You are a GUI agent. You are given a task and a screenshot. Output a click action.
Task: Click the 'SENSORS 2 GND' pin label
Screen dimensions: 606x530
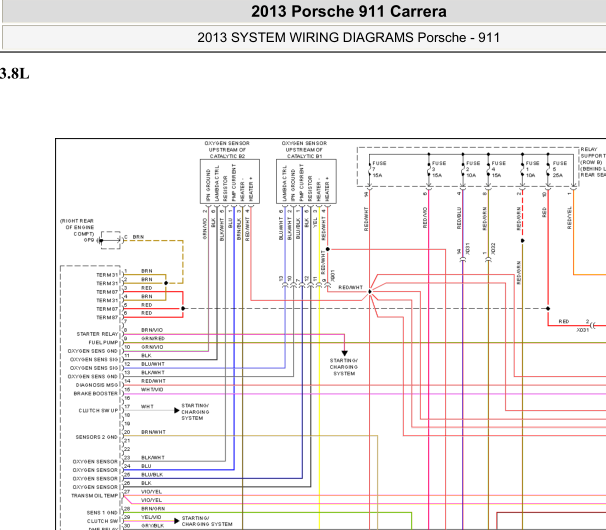point(96,437)
